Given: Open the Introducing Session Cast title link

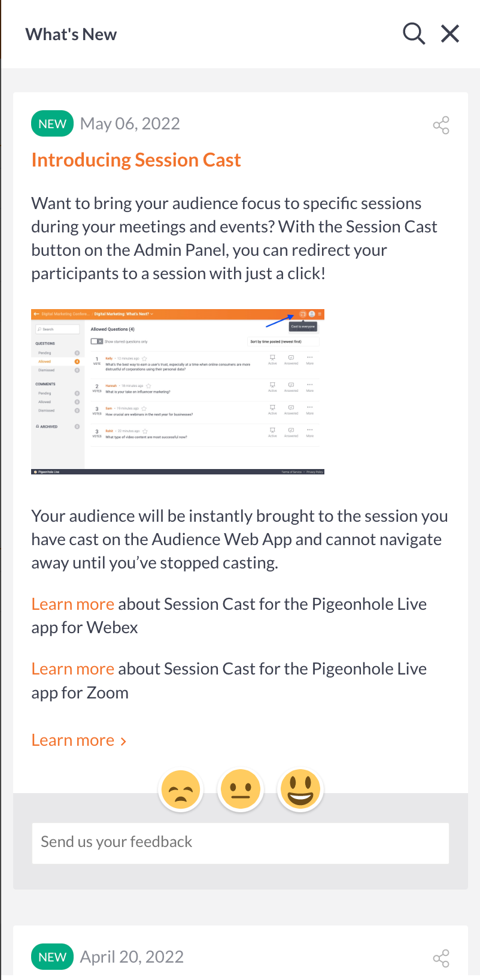Looking at the screenshot, I should click(x=136, y=160).
